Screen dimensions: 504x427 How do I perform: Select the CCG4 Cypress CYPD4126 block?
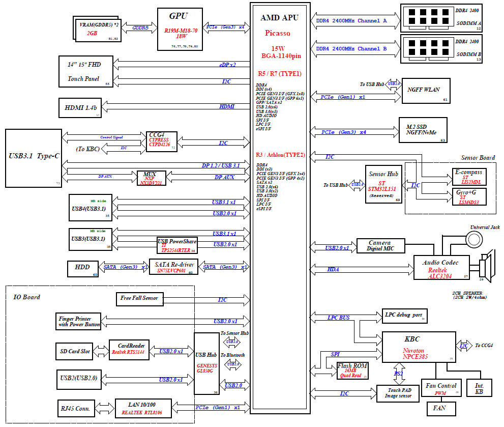tap(162, 143)
